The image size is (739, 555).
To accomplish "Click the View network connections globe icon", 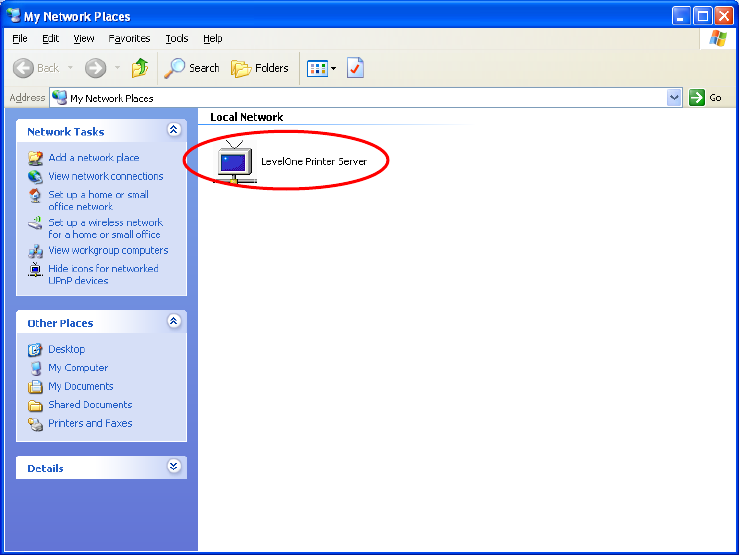I will pos(35,177).
